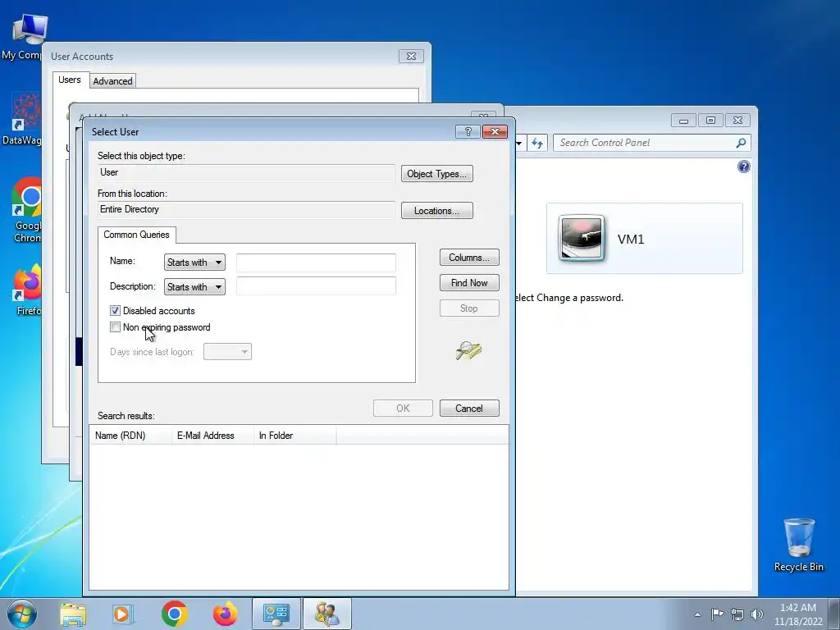This screenshot has width=840, height=630.
Task: Sort results by E-Mail Address column
Action: click(212, 436)
